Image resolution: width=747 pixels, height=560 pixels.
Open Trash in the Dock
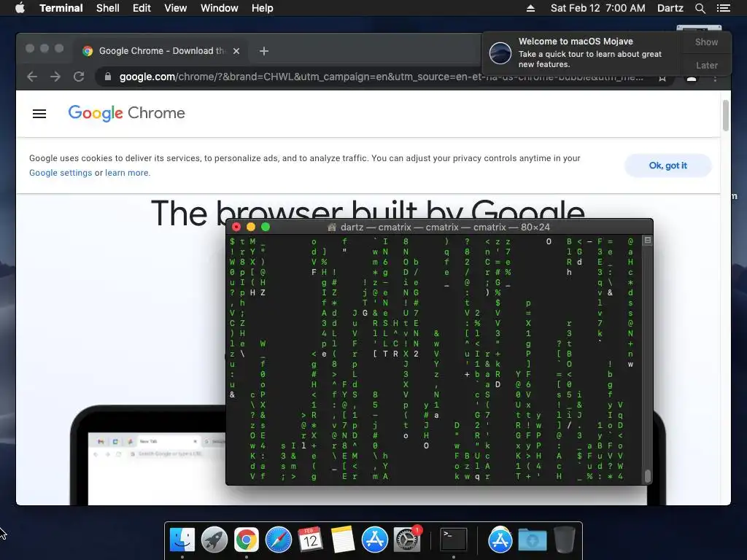coord(565,540)
